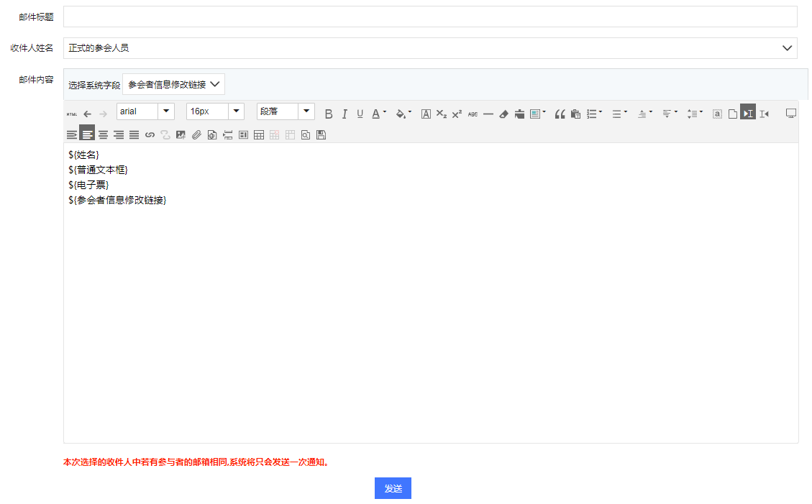Save draft with floppy disk icon
This screenshot has width=812, height=504.
point(321,135)
